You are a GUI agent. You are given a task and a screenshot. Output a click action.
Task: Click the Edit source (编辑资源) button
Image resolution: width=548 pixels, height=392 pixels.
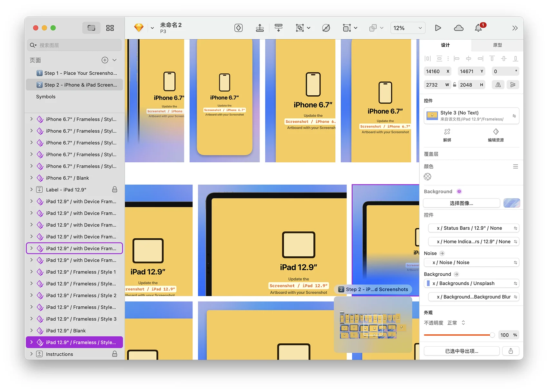(x=496, y=135)
